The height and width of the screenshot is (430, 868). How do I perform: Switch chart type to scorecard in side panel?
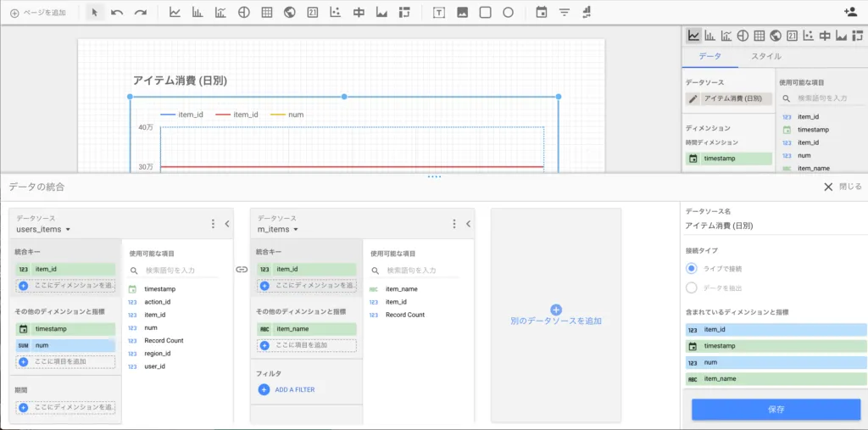[792, 36]
